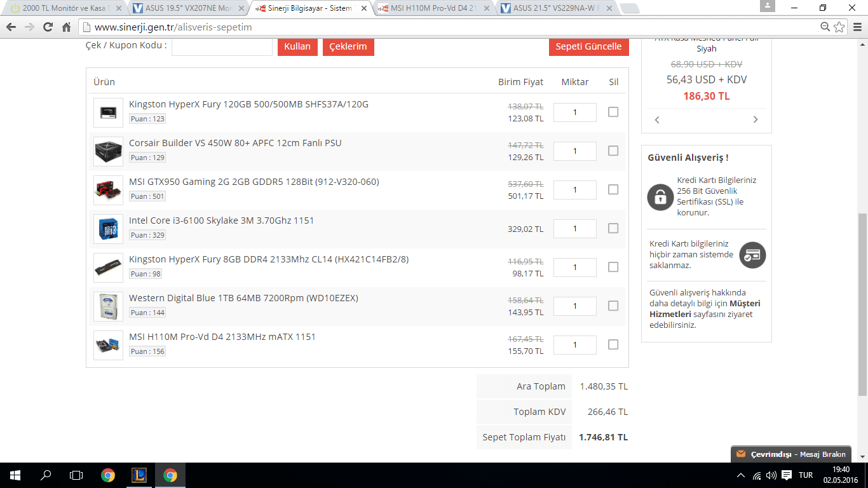868x488 pixels.
Task: Open the Corsair Builder VS 450W product link
Action: pyautogui.click(x=235, y=143)
